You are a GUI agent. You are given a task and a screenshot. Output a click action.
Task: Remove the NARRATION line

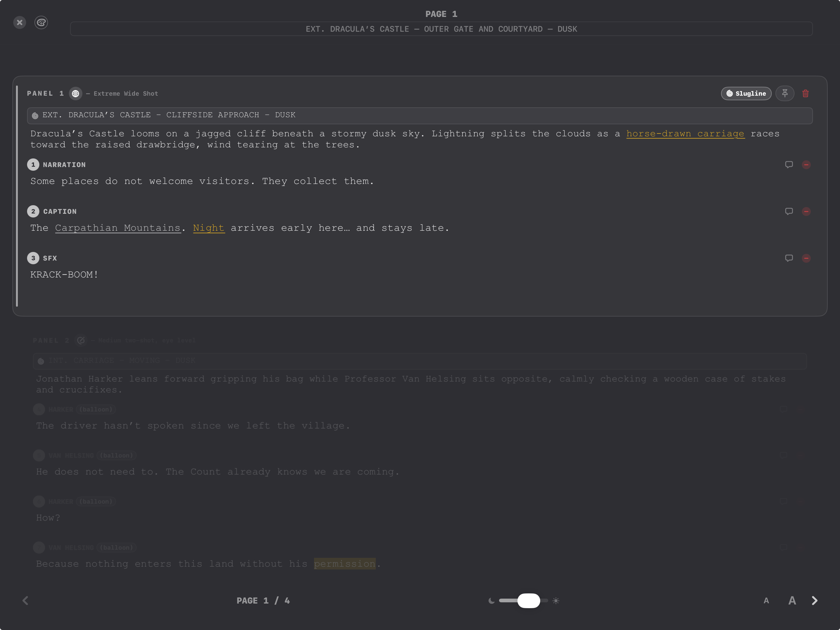806,165
